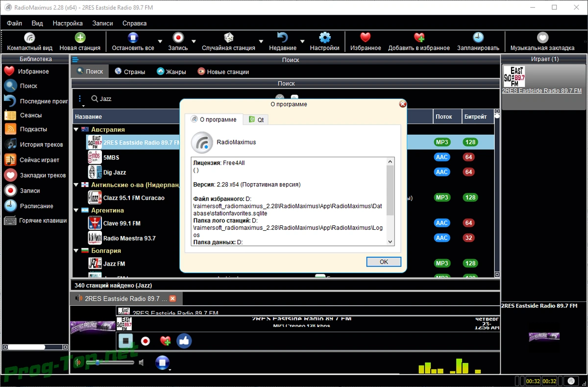The height and width of the screenshot is (387, 588).
Task: Stop playback with the square stop button
Action: (125, 341)
